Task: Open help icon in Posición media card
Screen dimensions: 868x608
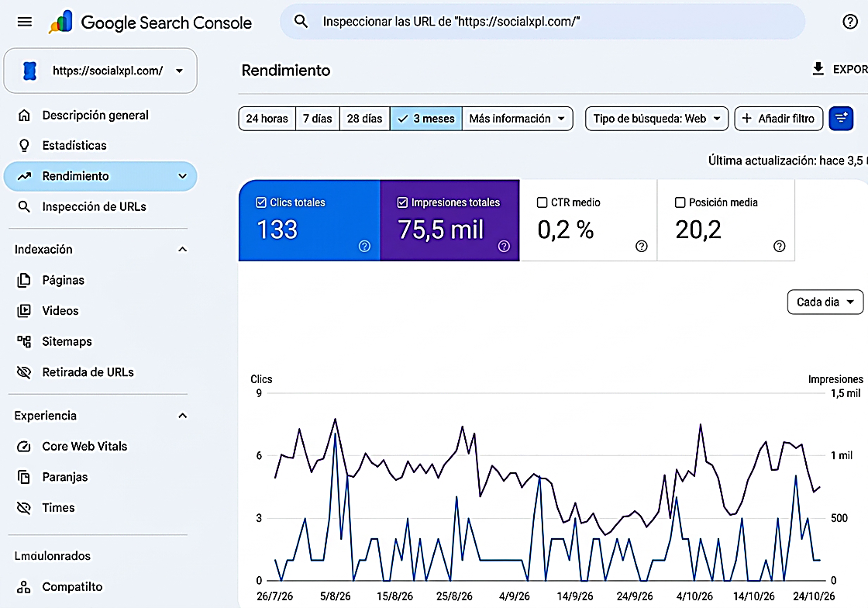Action: pyautogui.click(x=780, y=247)
